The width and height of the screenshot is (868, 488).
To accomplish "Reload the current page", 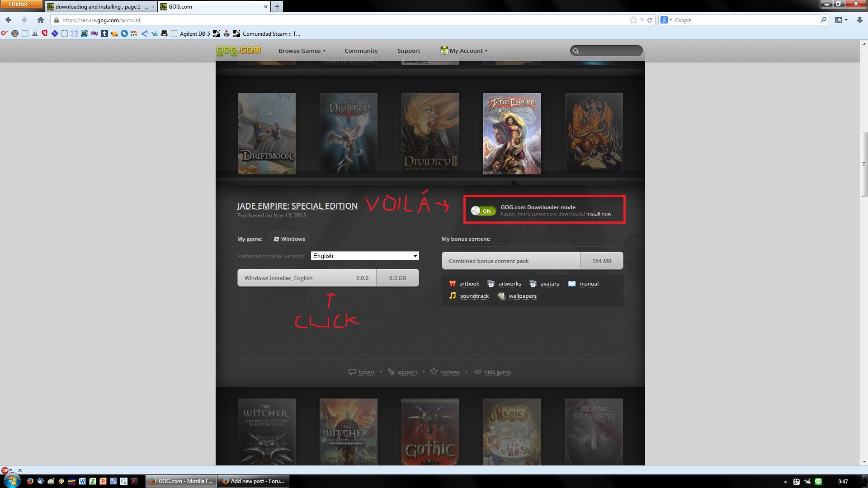I will 650,20.
